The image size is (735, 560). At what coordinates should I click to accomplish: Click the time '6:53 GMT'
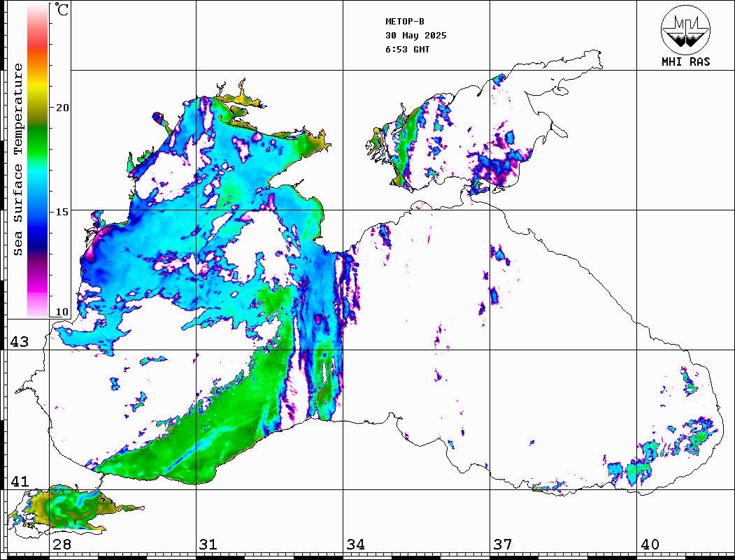point(407,50)
